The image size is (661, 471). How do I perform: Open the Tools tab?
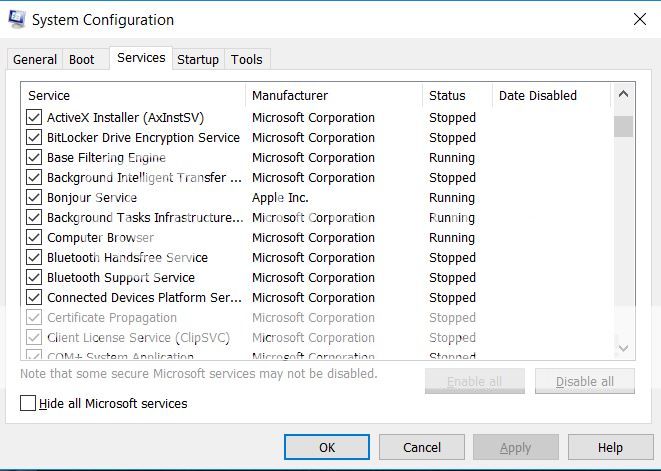click(x=247, y=59)
